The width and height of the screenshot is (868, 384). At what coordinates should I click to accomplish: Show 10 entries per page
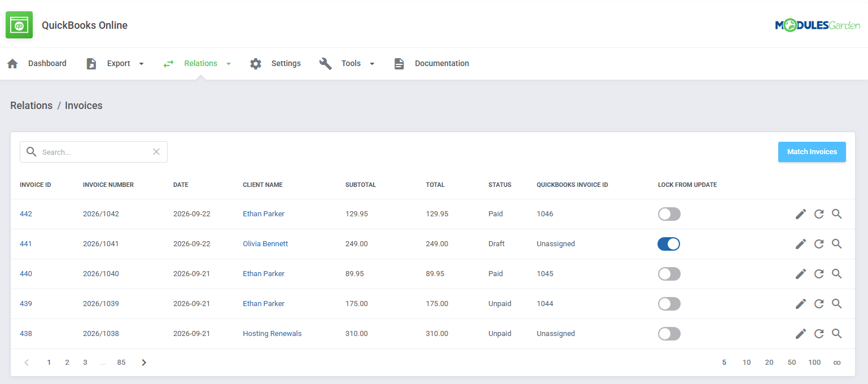point(747,363)
